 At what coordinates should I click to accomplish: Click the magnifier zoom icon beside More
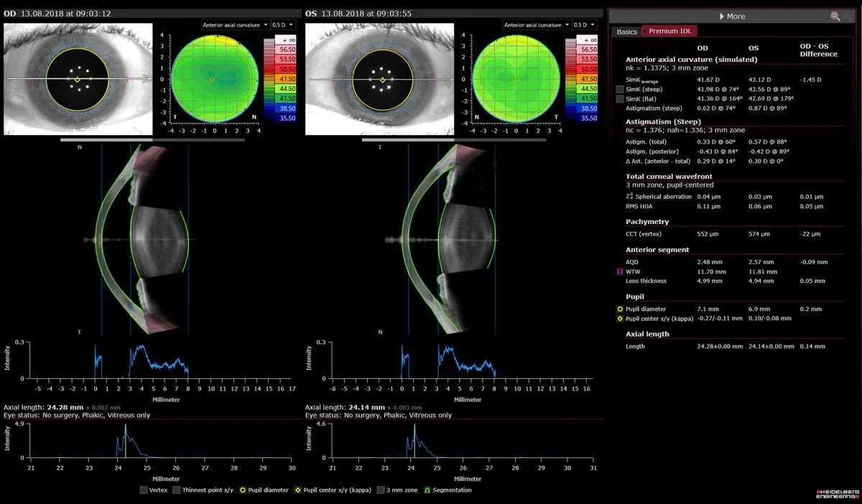(835, 16)
